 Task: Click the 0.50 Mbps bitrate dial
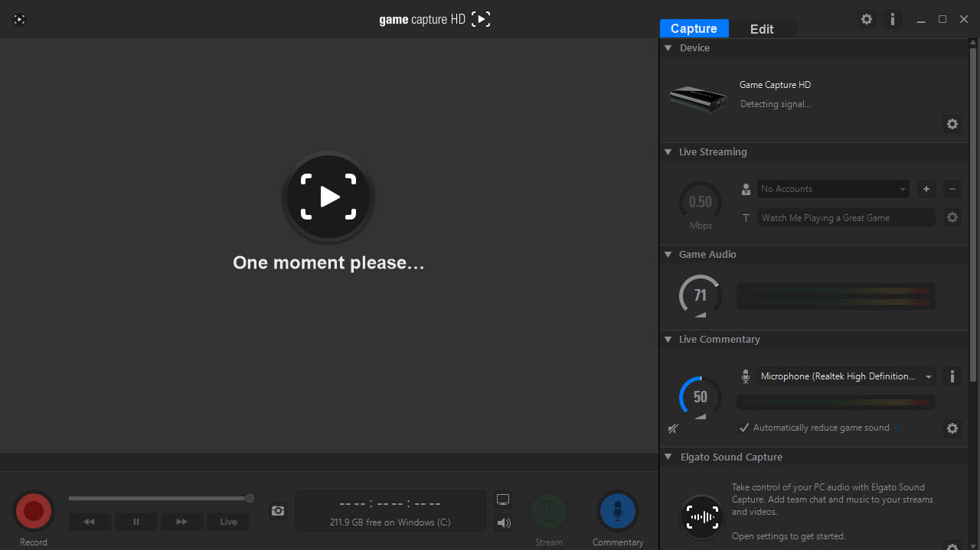pyautogui.click(x=701, y=203)
